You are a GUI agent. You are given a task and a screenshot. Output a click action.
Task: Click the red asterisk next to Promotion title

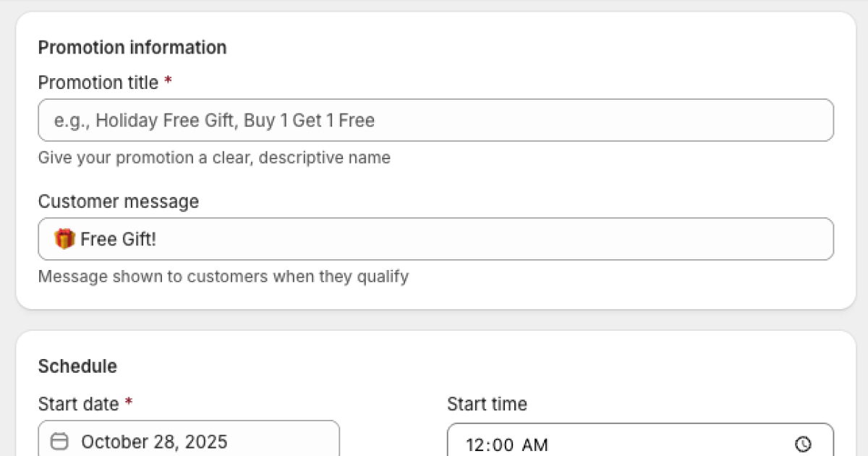click(167, 83)
